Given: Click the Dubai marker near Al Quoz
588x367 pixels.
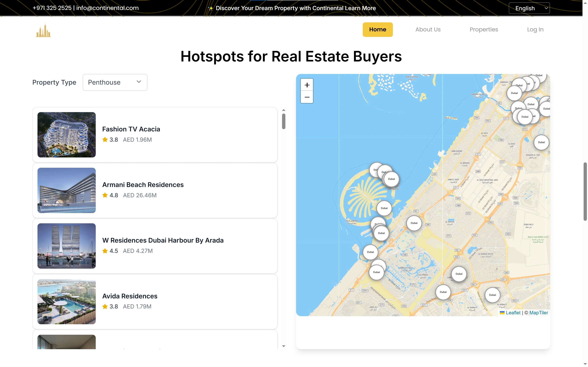Looking at the screenshot, I should (541, 142).
